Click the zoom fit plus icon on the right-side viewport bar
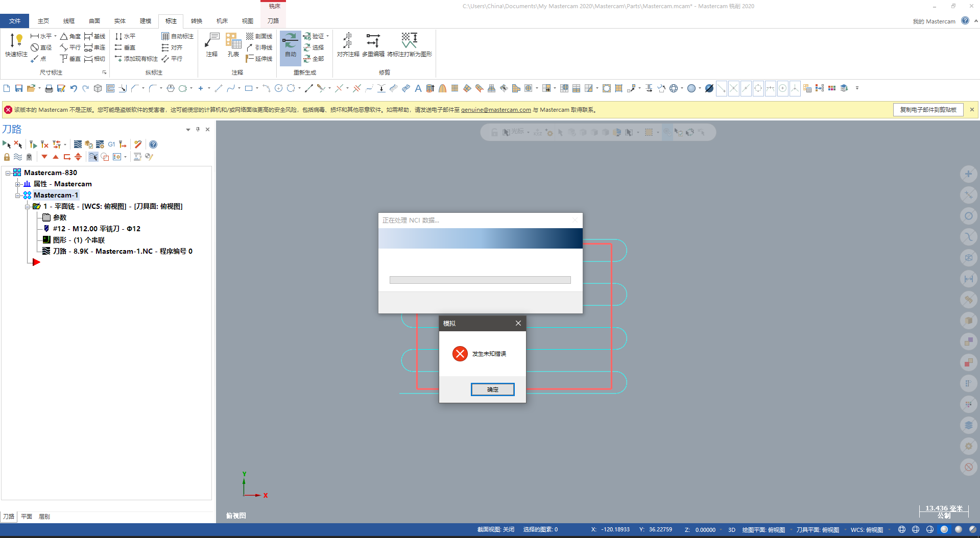This screenshot has height=538, width=980. [x=968, y=174]
